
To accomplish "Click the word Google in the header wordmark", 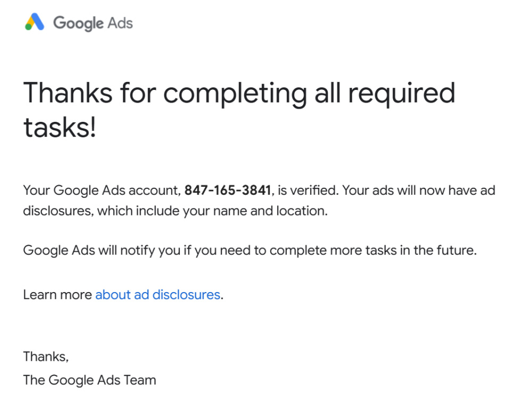I will pos(78,23).
